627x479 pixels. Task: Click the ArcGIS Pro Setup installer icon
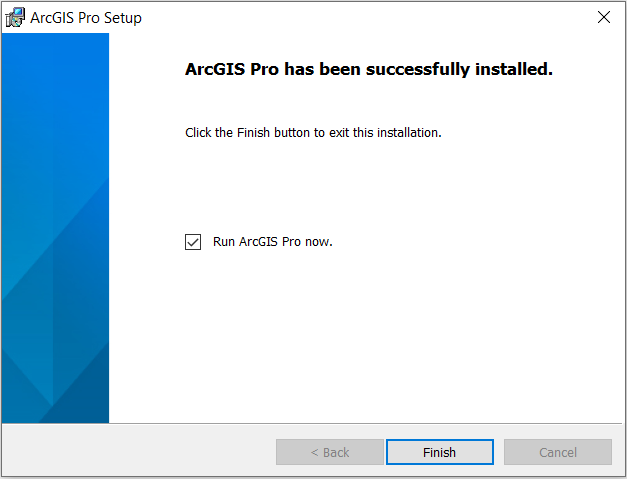click(15, 17)
